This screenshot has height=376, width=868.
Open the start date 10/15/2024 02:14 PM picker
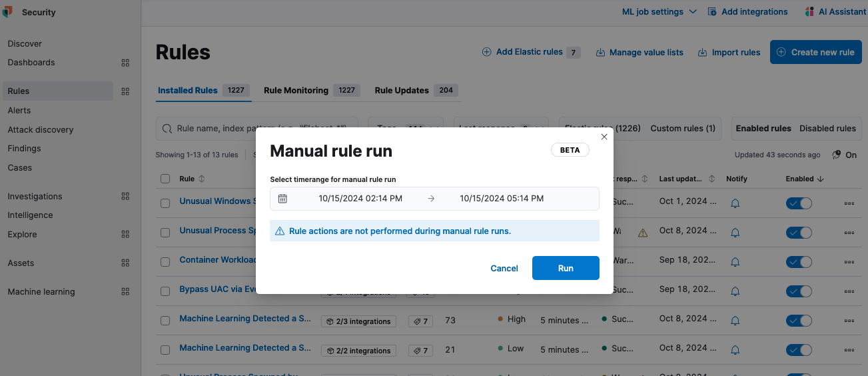click(x=360, y=199)
